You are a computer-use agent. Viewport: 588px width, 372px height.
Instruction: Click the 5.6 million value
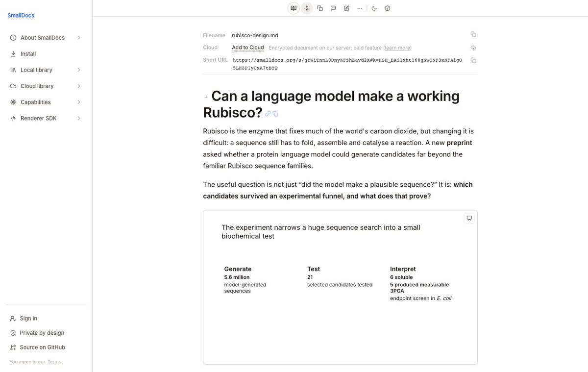(x=237, y=277)
